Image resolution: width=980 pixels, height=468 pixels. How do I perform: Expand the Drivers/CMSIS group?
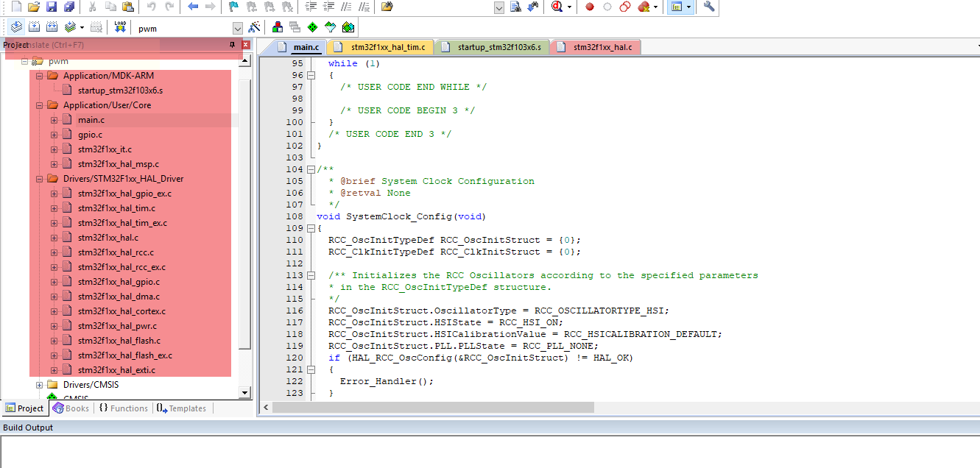pos(39,385)
